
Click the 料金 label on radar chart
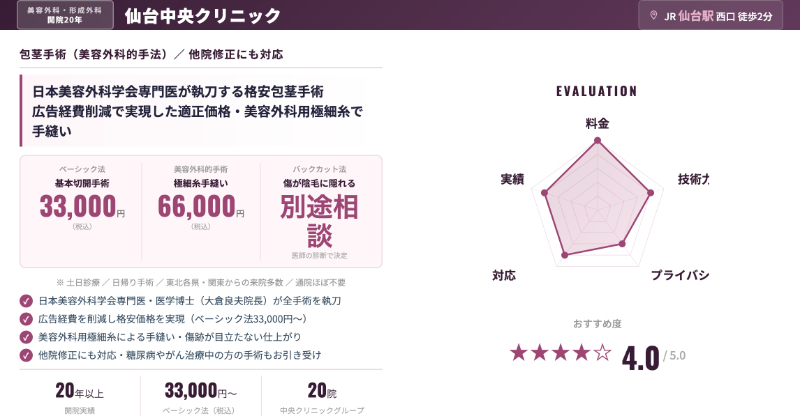click(597, 124)
